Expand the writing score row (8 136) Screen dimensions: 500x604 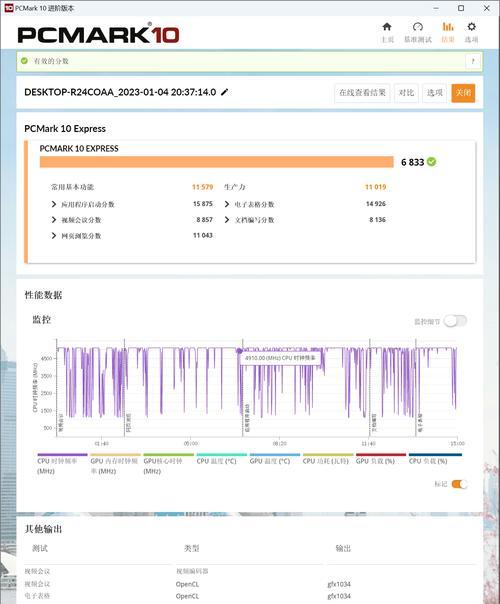227,220
